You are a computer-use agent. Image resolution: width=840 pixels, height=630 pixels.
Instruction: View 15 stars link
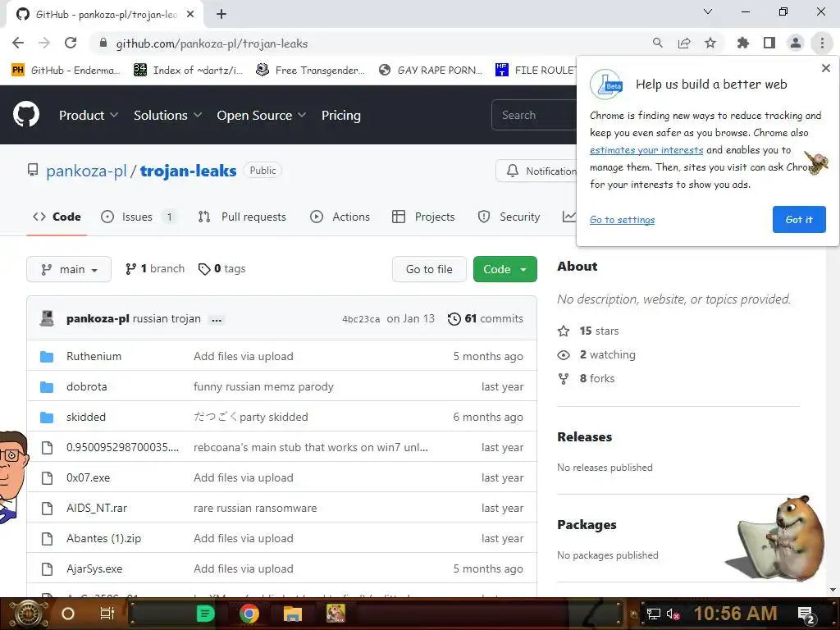pyautogui.click(x=588, y=331)
